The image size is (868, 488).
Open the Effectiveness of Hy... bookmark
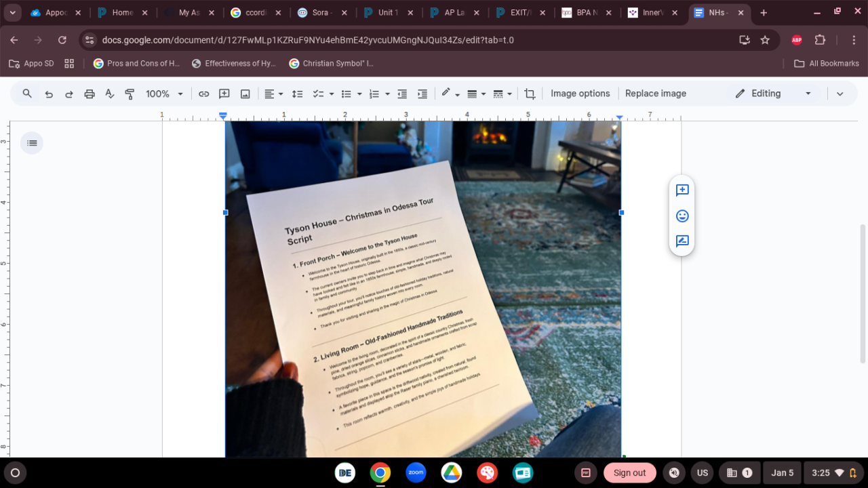coord(234,63)
